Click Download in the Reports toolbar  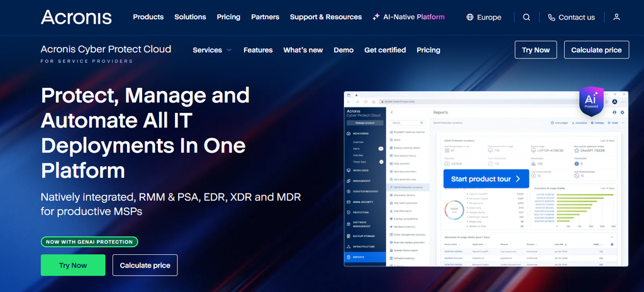pyautogui.click(x=579, y=122)
